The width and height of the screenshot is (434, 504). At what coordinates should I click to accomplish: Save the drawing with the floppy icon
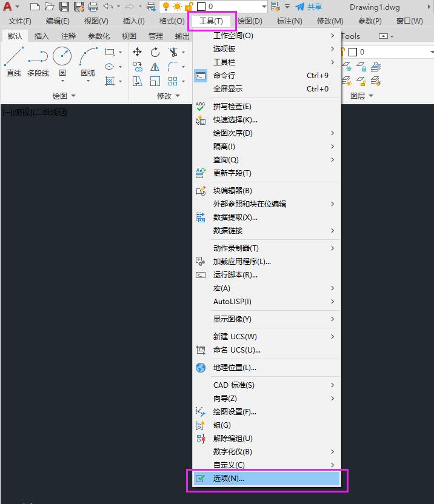(x=64, y=7)
